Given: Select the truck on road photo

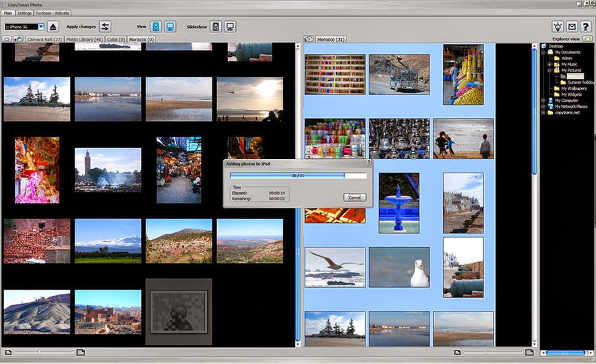Looking at the screenshot, I should pos(399,74).
